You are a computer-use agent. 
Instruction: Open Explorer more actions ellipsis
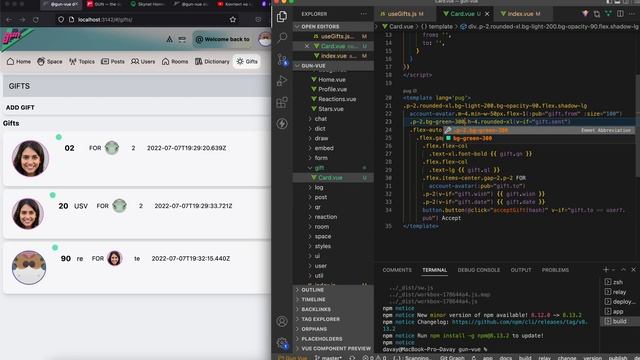coord(363,14)
